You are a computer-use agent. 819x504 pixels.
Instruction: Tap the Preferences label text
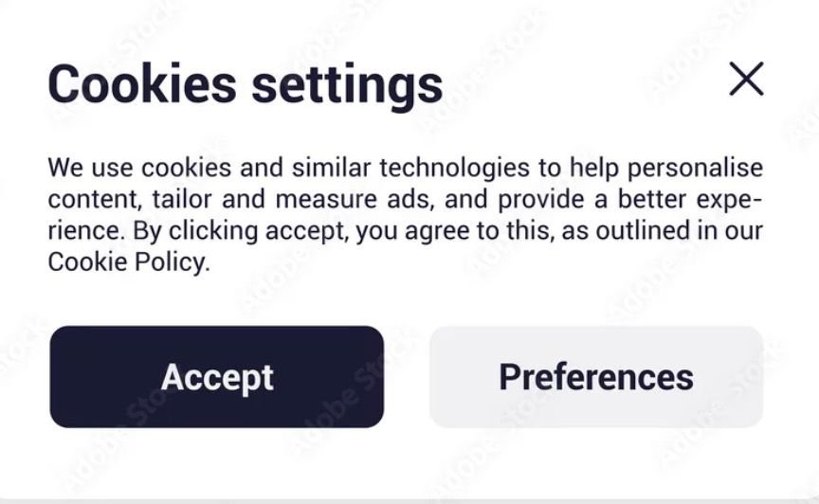point(596,377)
